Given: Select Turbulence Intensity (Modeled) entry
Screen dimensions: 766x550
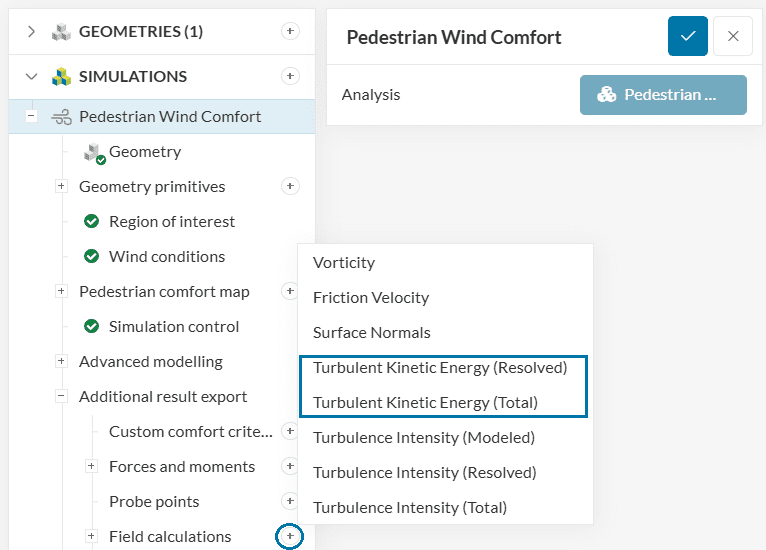Looking at the screenshot, I should coord(424,437).
